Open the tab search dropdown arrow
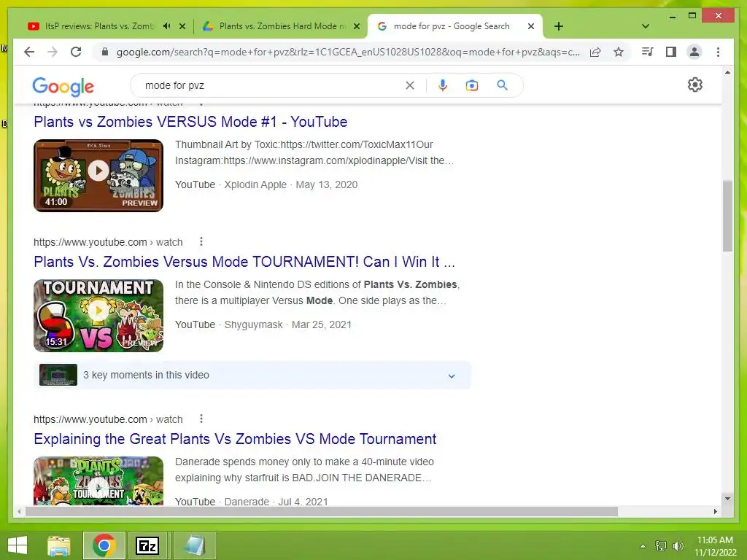 click(646, 26)
